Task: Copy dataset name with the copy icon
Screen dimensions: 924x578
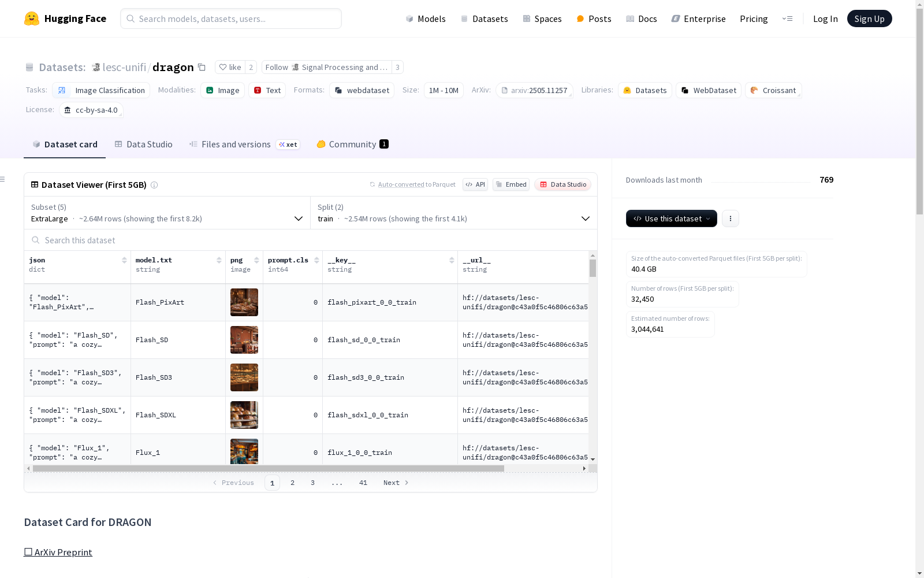Action: tap(202, 67)
